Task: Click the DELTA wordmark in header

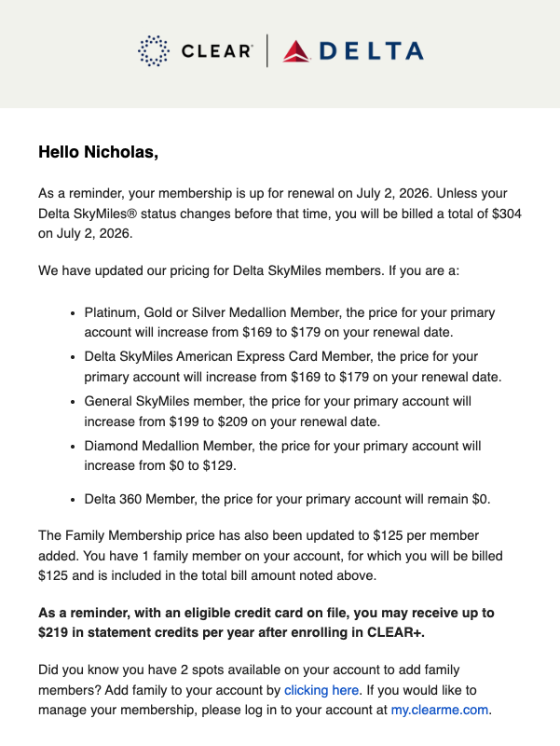Action: [372, 51]
